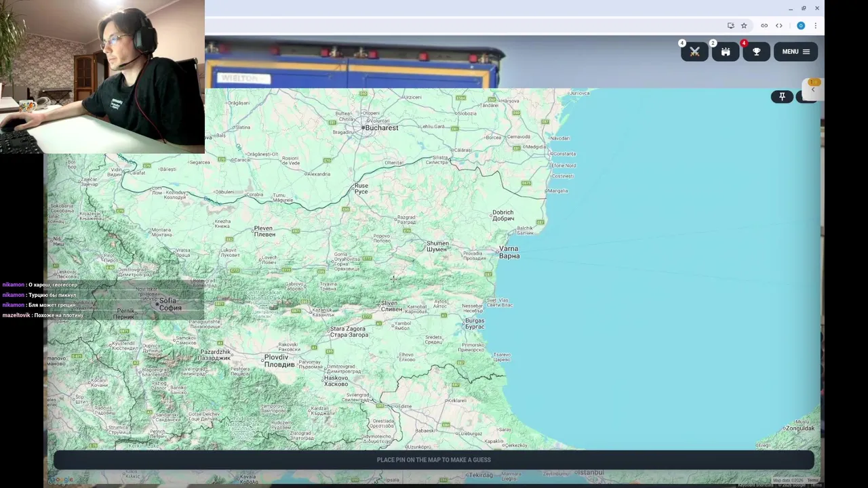Close the Chrome browser window

[817, 8]
